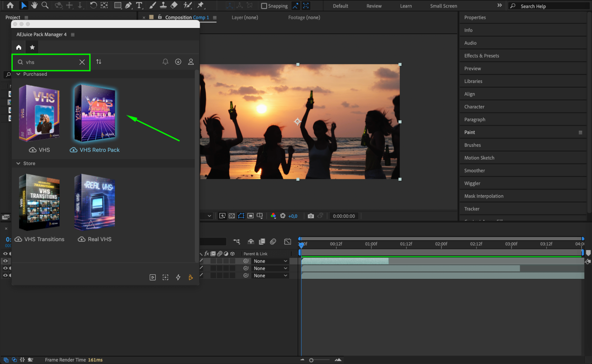Select the Type tool
The image size is (592, 364).
[139, 5]
